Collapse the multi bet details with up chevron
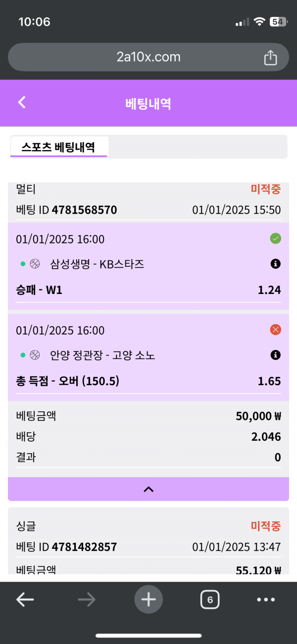297x644 pixels. (x=148, y=489)
